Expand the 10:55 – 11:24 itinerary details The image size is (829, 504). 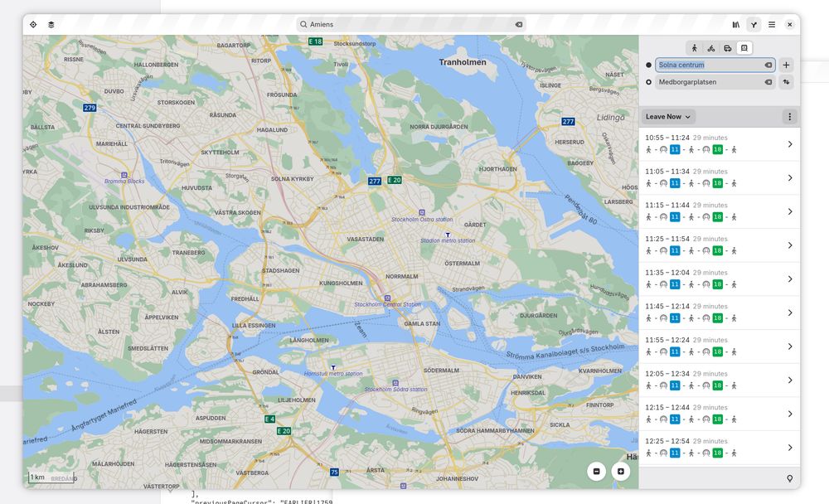click(788, 143)
